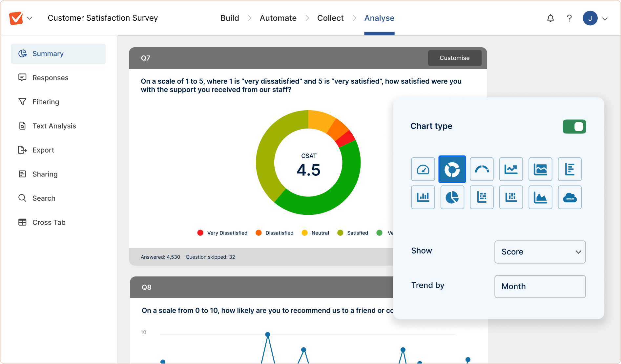Select the gauge chart type

(x=423, y=169)
